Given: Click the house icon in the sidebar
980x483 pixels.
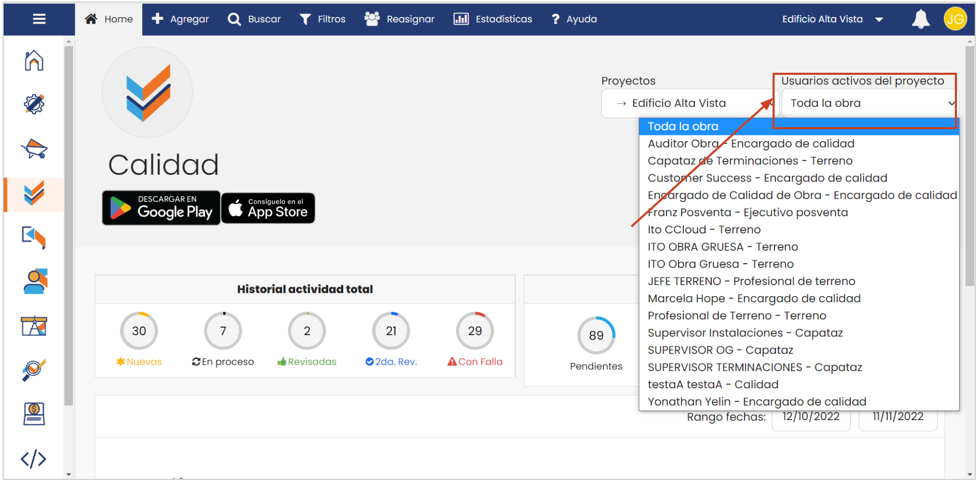Looking at the screenshot, I should 34,61.
